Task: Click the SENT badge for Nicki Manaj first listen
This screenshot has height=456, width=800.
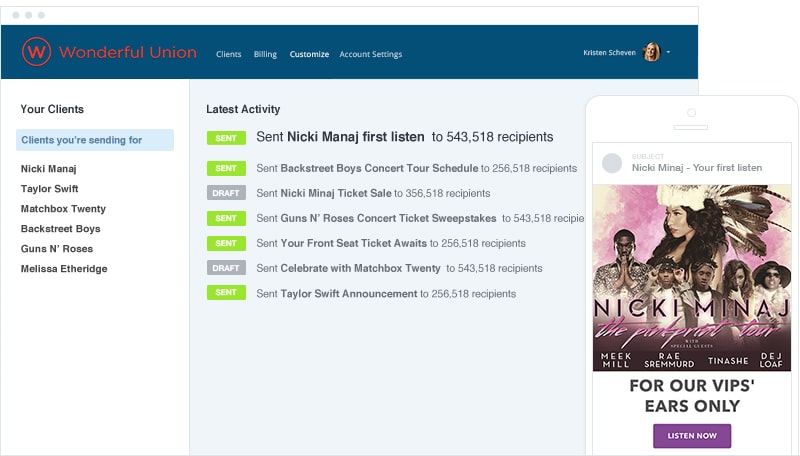Action: tap(226, 137)
